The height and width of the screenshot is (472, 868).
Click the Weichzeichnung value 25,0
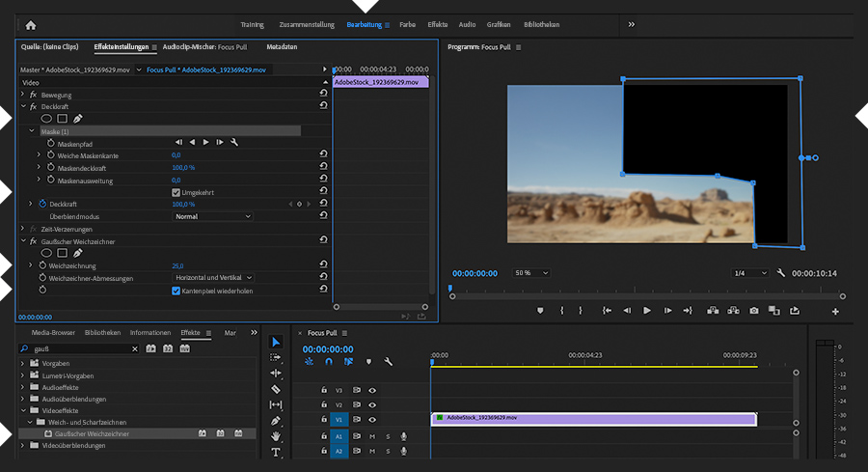click(177, 265)
